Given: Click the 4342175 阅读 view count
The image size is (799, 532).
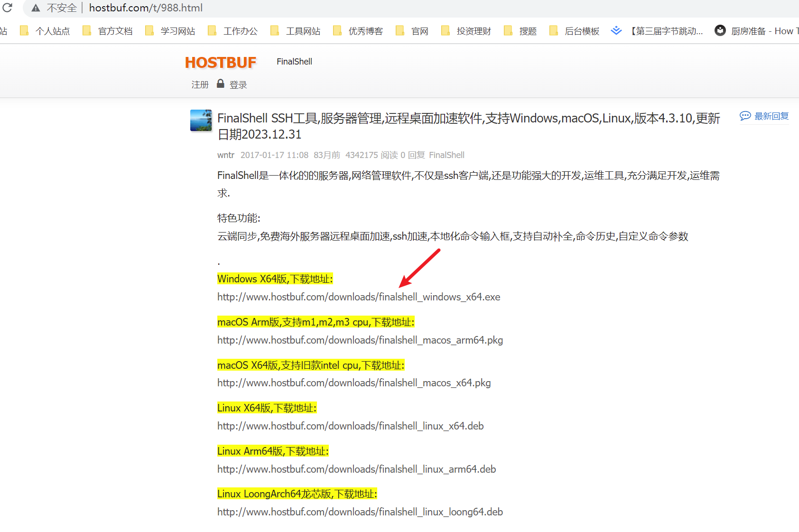Looking at the screenshot, I should tap(372, 155).
